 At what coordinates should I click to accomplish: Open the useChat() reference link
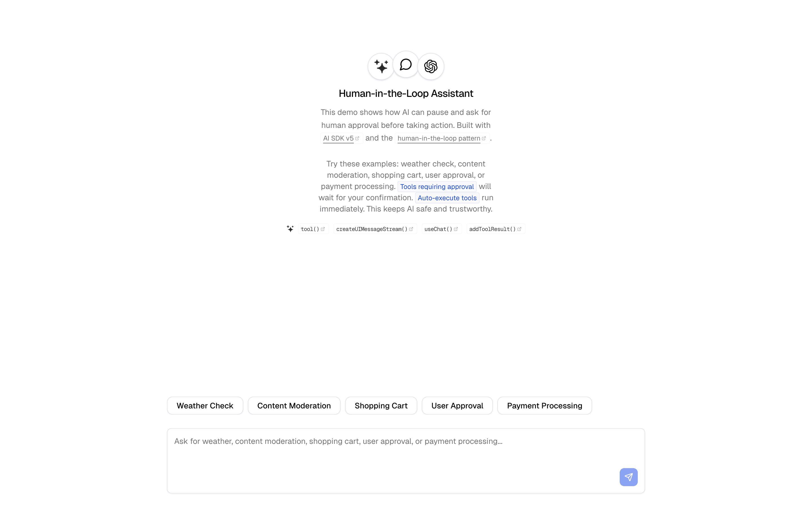tap(441, 229)
